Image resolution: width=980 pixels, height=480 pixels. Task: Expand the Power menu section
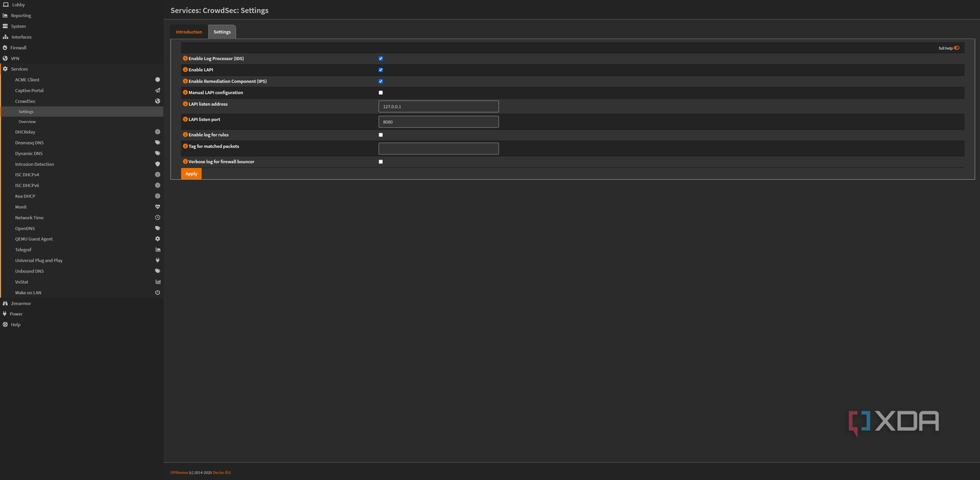coord(82,314)
